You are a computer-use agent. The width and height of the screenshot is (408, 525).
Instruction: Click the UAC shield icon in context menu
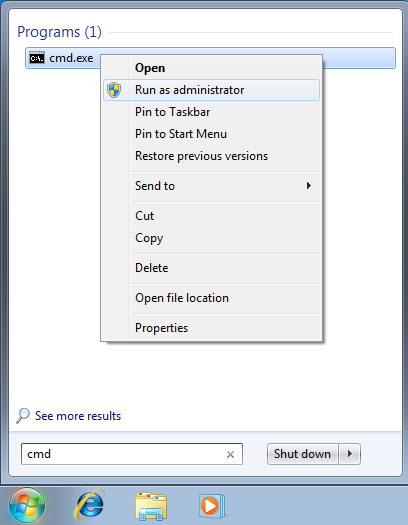[114, 90]
